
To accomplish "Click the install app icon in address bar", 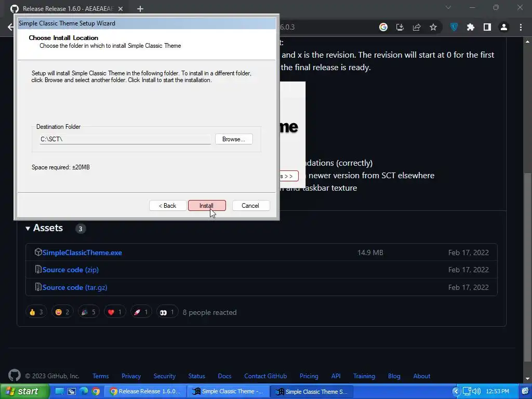I will point(400,27).
